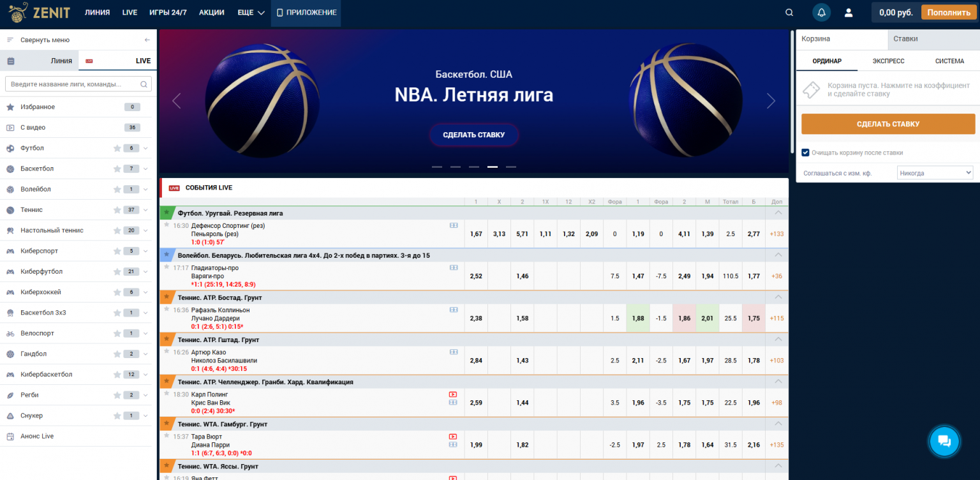Expand Теннис category in sidebar
Screen dimensions: 980x480
[x=145, y=210]
